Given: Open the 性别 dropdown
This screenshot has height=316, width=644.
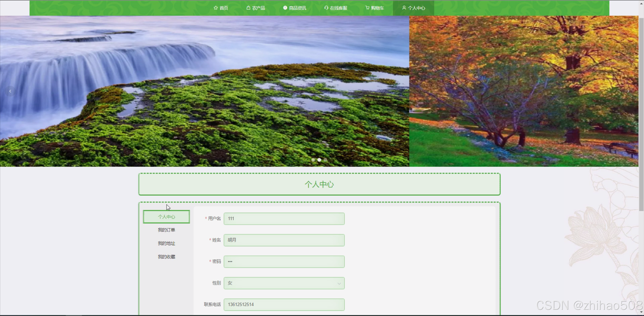Looking at the screenshot, I should [284, 283].
